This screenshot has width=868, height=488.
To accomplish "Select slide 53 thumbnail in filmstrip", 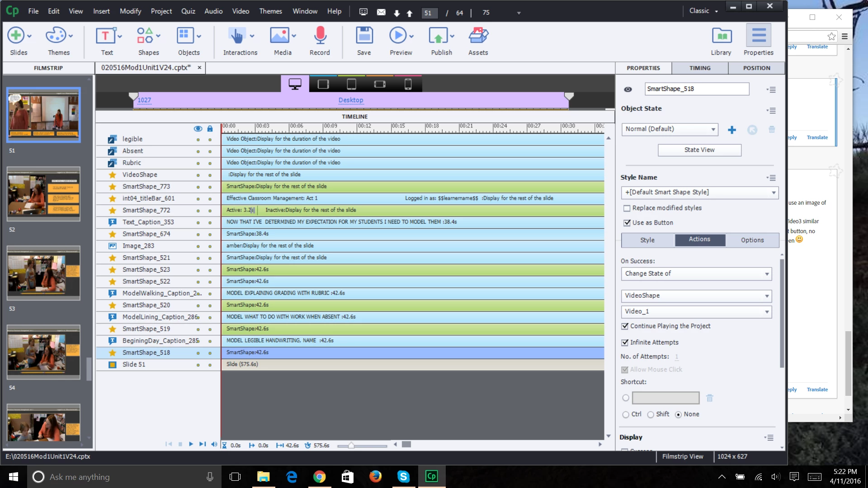I will coord(43,273).
